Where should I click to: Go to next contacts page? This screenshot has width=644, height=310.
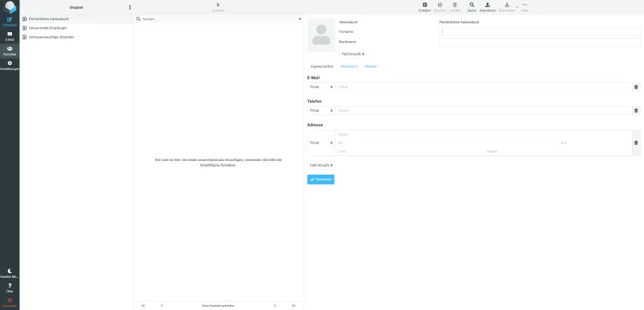[275, 305]
